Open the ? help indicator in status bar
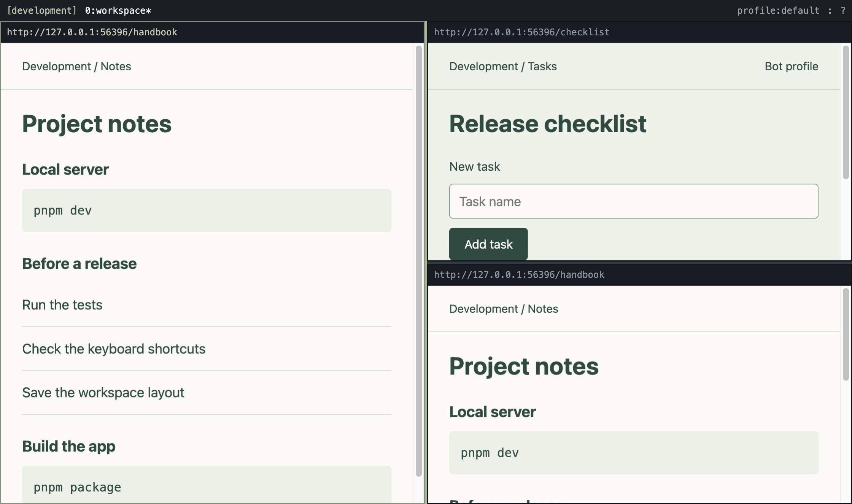The height and width of the screenshot is (504, 852). (x=843, y=10)
